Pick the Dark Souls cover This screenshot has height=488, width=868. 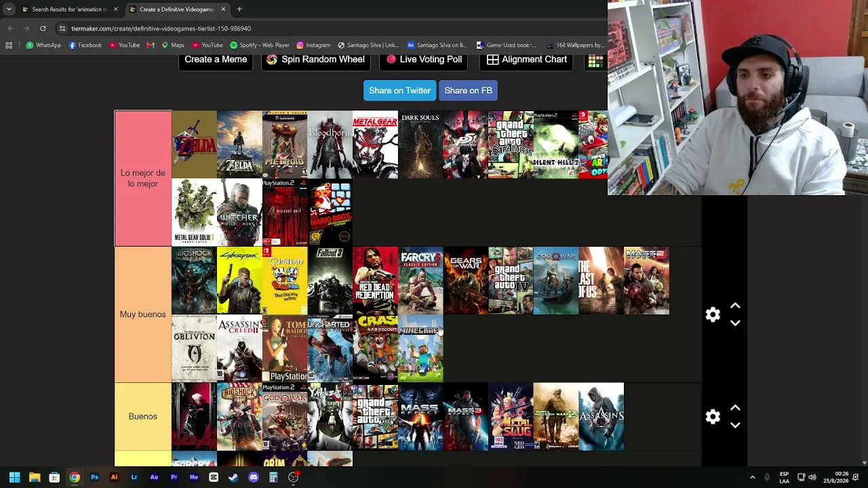click(420, 144)
